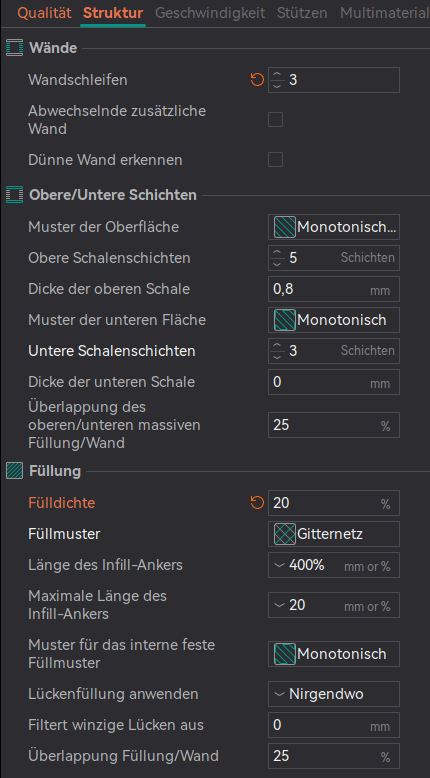Screen dimensions: 430x778
Task: Open the Geschwindigkeit tab
Action: click(210, 13)
